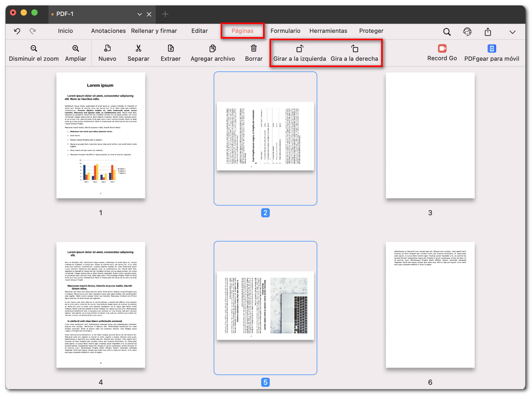532x395 pixels.
Task: Delete selected pages with Borrar
Action: (x=253, y=53)
